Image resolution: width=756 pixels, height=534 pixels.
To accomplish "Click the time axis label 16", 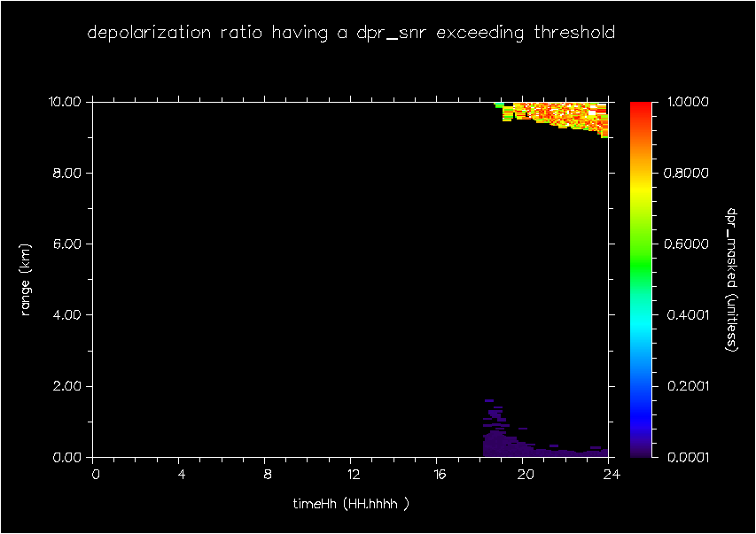I will 440,475.
